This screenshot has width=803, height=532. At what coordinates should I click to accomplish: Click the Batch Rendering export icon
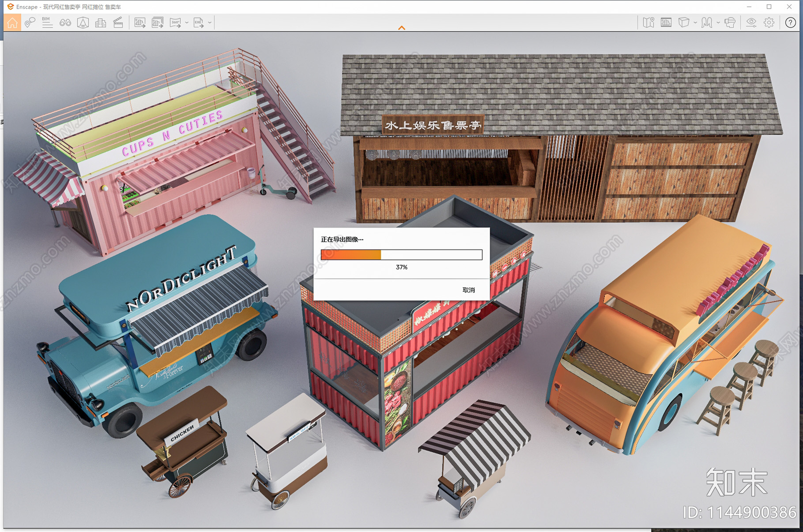coord(158,23)
